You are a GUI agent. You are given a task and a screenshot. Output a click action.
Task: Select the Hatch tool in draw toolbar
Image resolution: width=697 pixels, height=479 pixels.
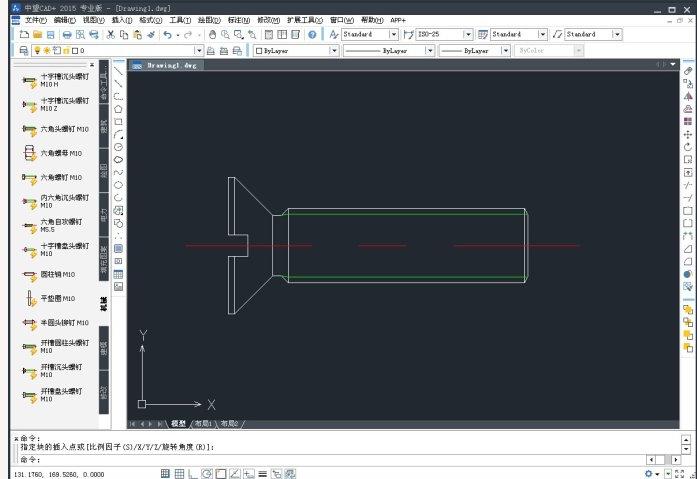(118, 248)
